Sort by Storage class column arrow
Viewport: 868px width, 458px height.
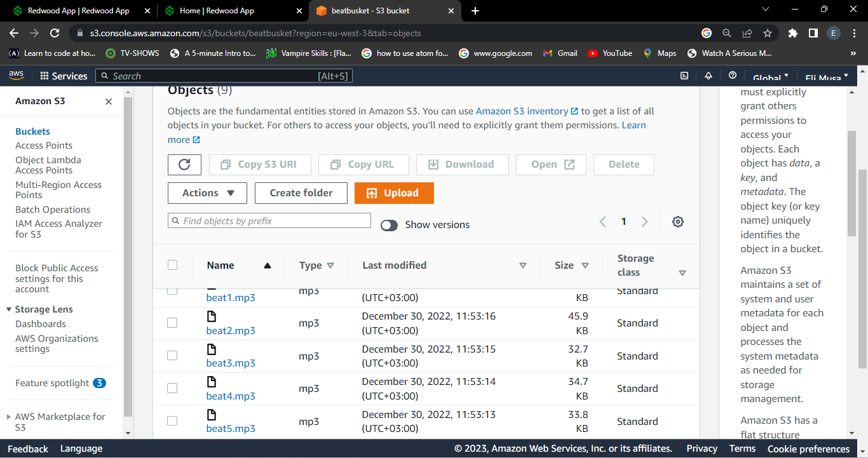click(682, 273)
